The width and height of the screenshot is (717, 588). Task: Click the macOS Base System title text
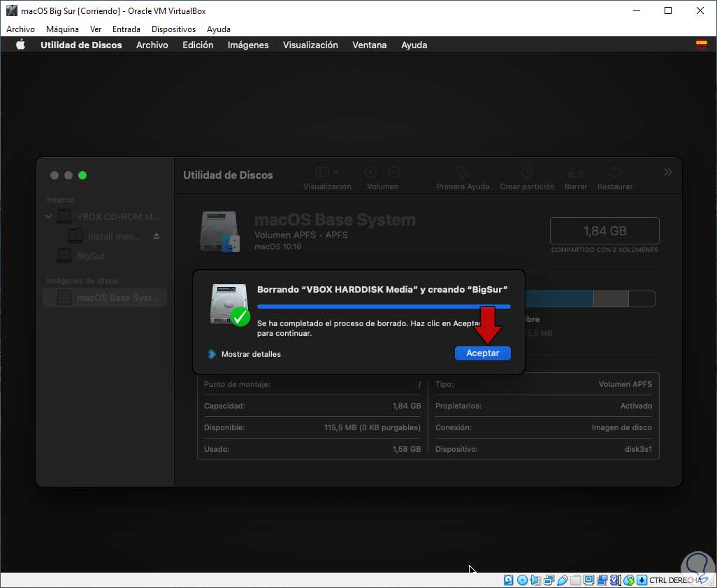pos(335,220)
